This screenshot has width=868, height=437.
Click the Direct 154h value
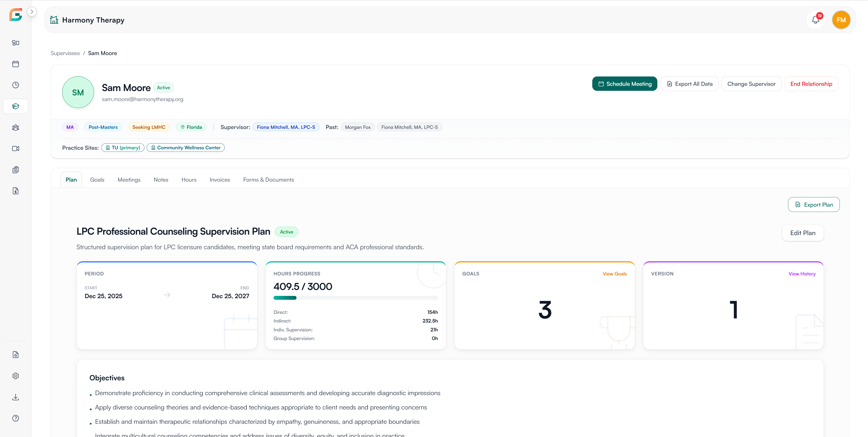pyautogui.click(x=432, y=312)
